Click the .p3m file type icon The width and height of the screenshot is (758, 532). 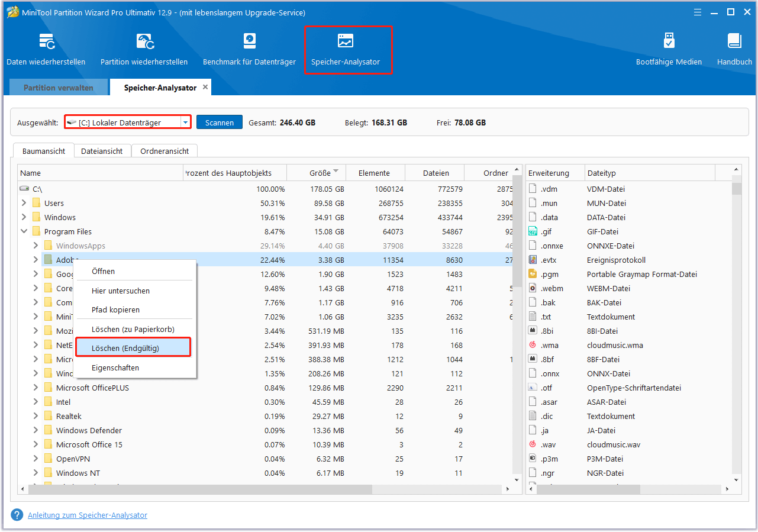(532, 459)
